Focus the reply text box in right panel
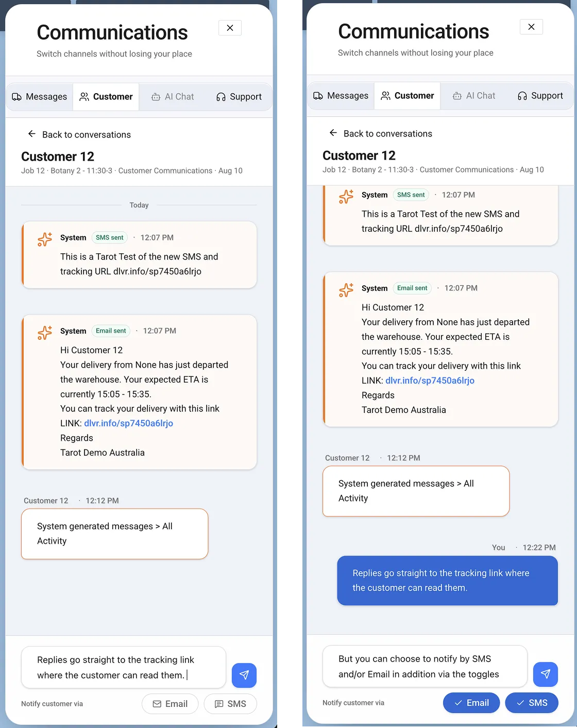This screenshot has width=577, height=728. click(425, 666)
